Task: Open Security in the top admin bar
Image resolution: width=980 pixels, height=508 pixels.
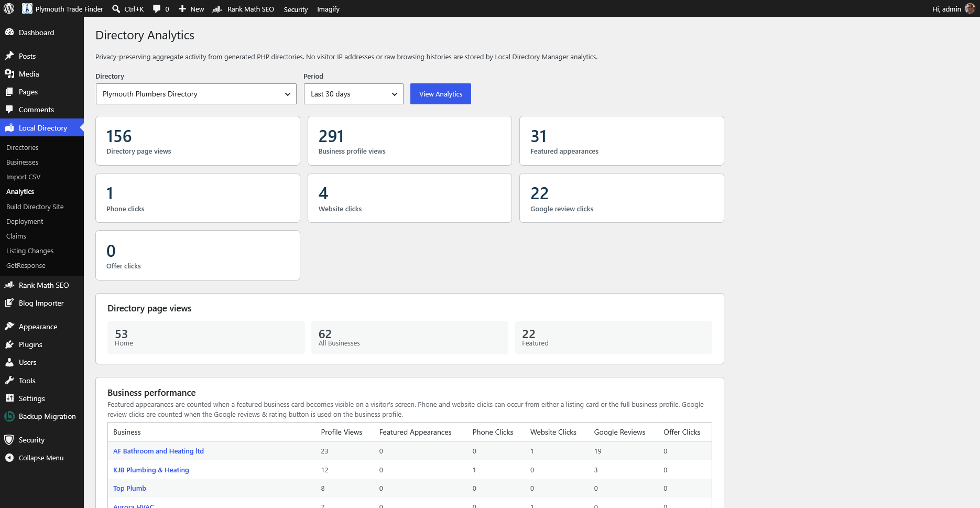Action: pos(296,9)
